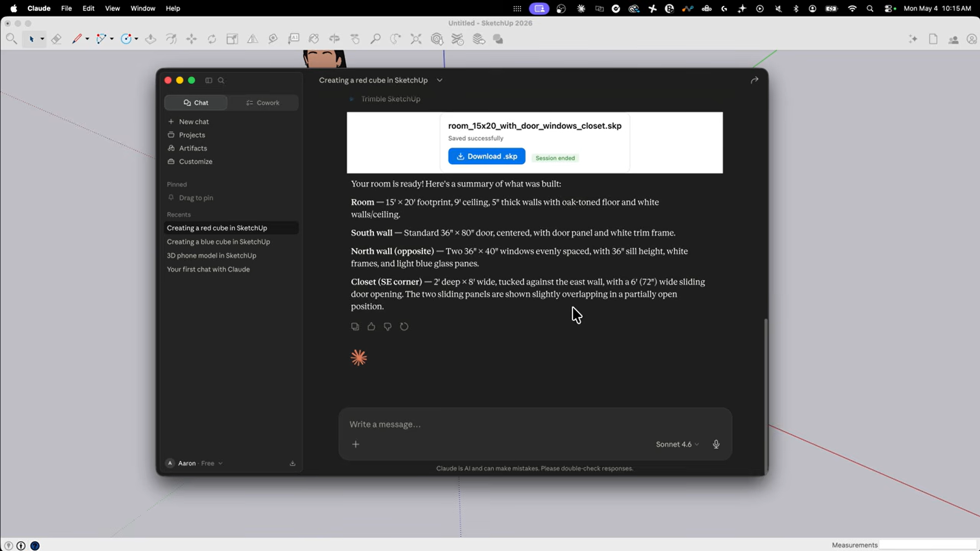Expand Select tool dropdown arrow
The height and width of the screenshot is (551, 980).
[42, 39]
